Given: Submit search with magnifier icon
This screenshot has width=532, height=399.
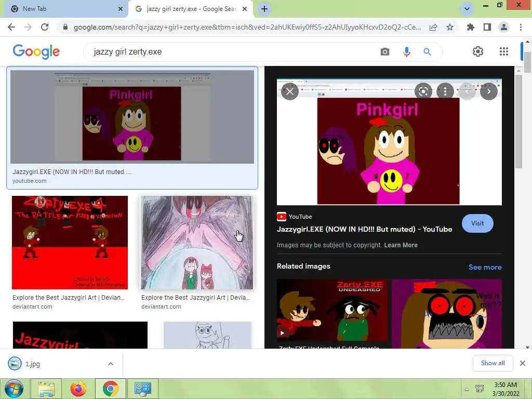Looking at the screenshot, I should click(x=427, y=51).
